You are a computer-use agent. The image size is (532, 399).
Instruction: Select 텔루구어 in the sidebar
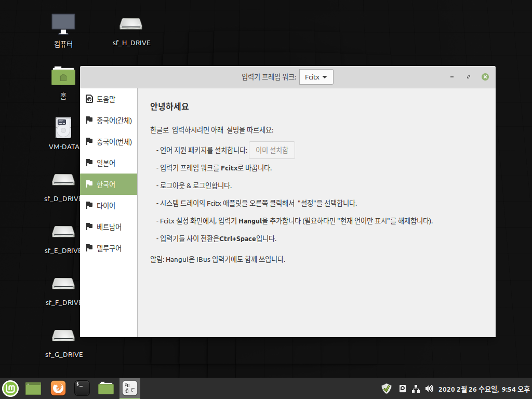click(109, 248)
